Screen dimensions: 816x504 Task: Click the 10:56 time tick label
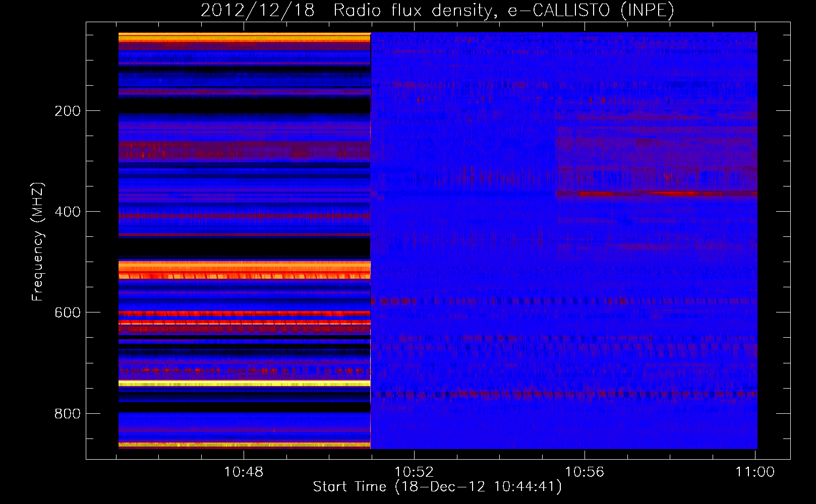[585, 472]
